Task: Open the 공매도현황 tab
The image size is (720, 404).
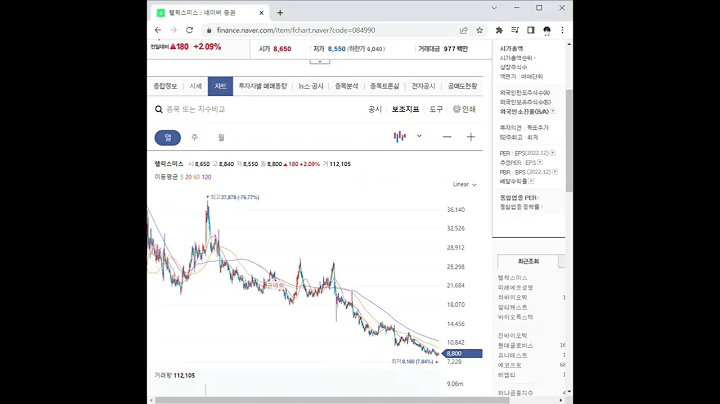Action: 462,86
